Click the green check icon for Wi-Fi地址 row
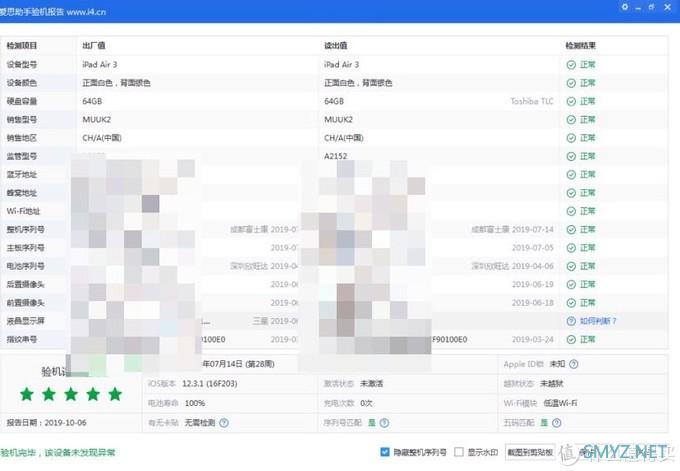 [571, 211]
